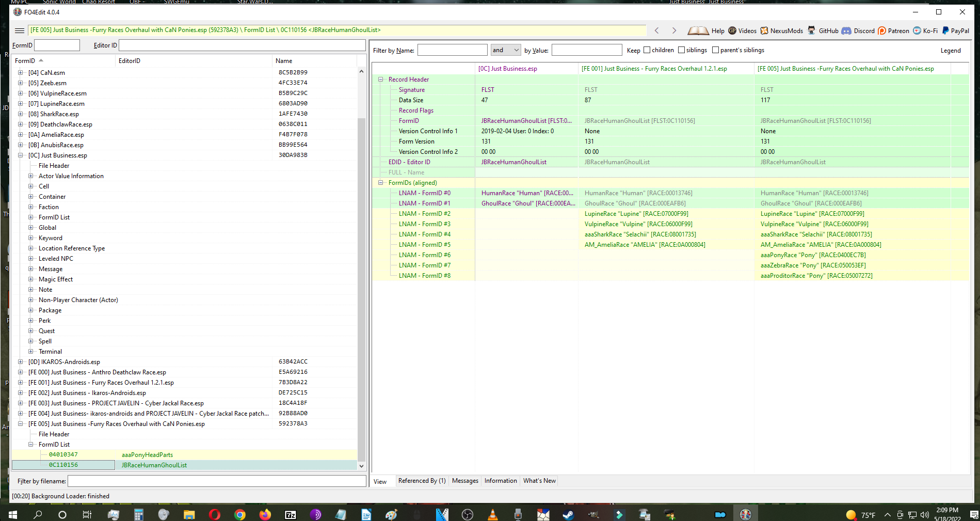Screen dimensions: 980x521
Task: Enable Keep siblings checkbox
Action: coord(681,50)
